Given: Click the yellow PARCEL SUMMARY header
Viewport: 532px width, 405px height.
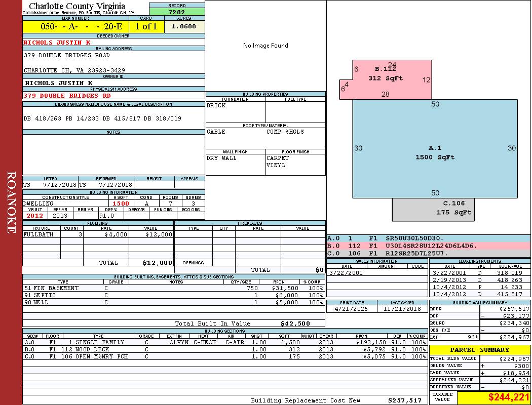Looking at the screenshot, I should tap(479, 350).
